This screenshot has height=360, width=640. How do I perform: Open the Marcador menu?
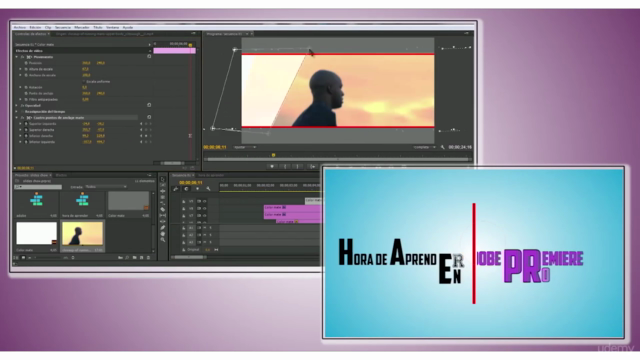point(82,27)
